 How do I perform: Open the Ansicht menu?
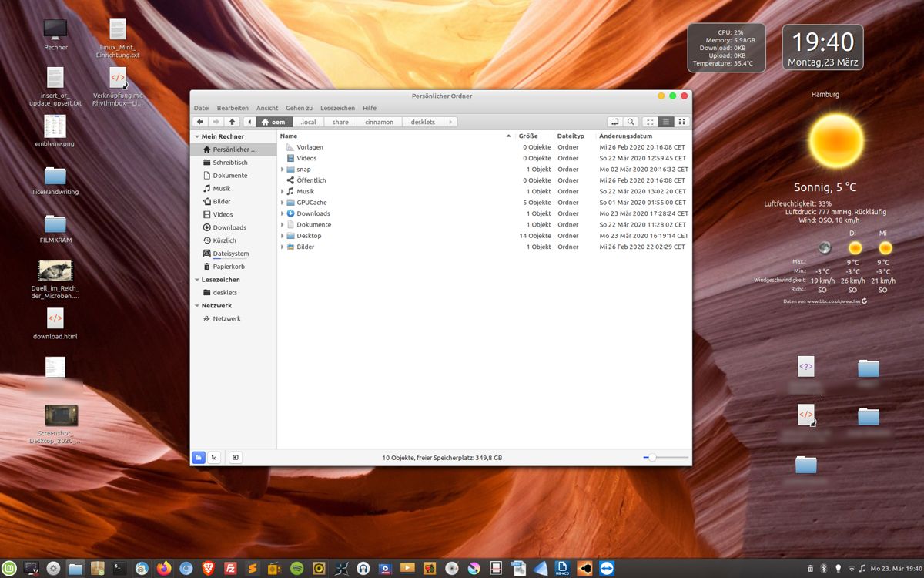click(x=267, y=108)
